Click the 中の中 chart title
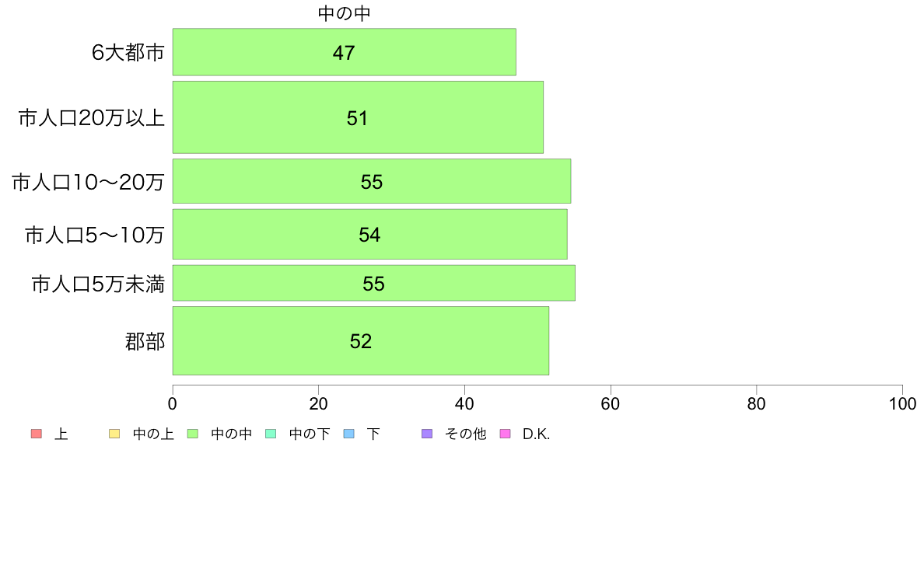 (344, 13)
